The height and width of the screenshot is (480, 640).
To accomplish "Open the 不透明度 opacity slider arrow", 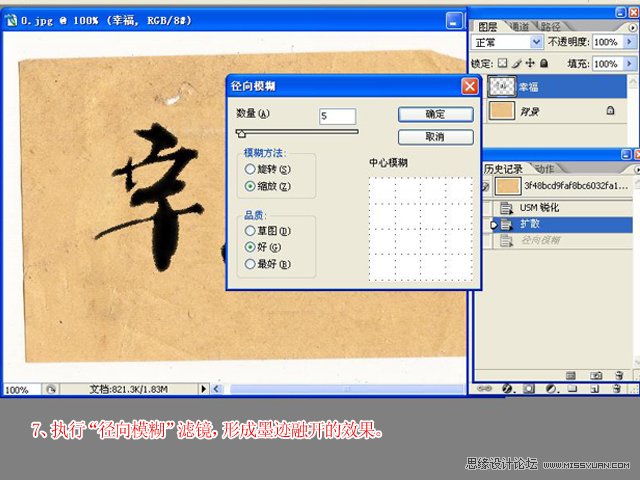I will (x=629, y=42).
